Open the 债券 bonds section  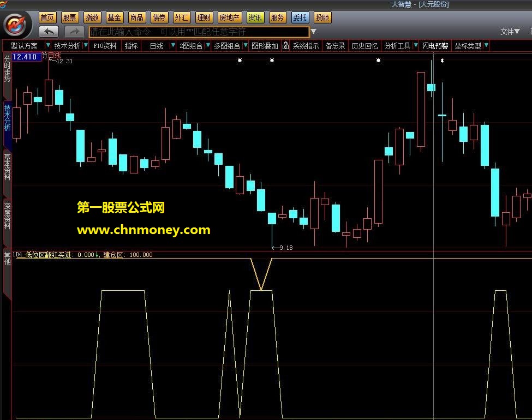159,17
